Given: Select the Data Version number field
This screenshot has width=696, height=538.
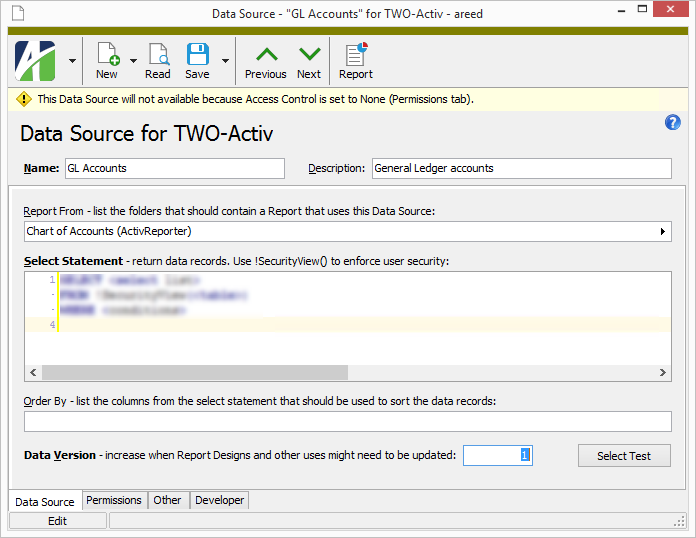Looking at the screenshot, I should [498, 455].
